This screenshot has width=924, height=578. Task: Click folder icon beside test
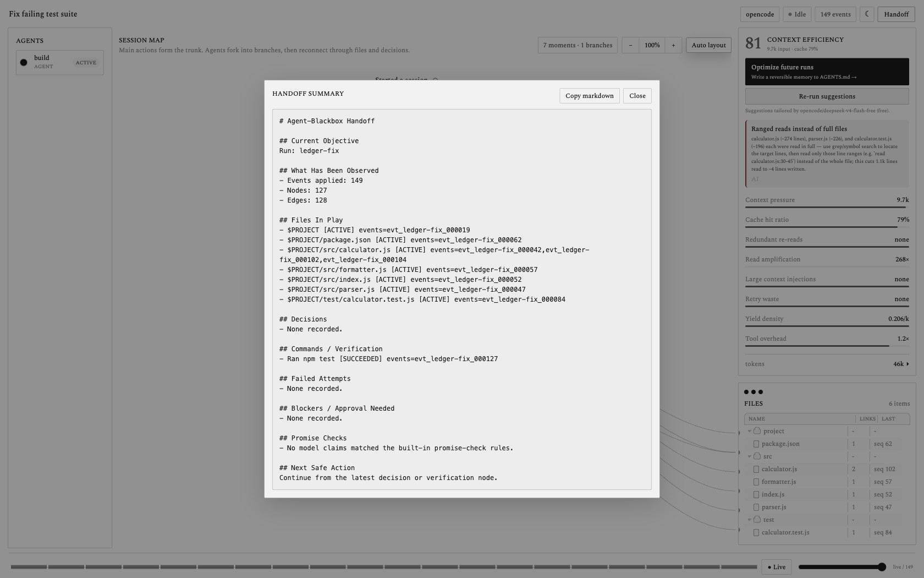coord(757,520)
